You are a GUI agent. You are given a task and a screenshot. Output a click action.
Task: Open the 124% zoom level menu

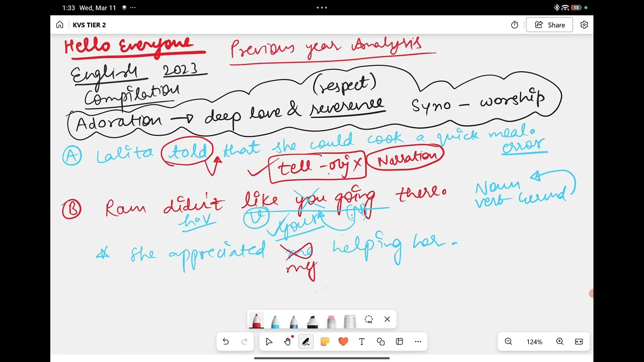click(x=534, y=342)
